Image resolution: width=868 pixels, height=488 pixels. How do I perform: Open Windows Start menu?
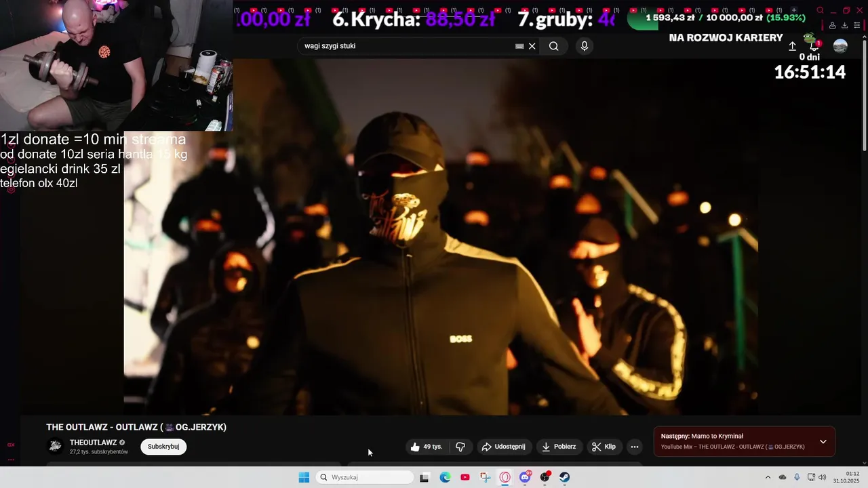coord(304,477)
